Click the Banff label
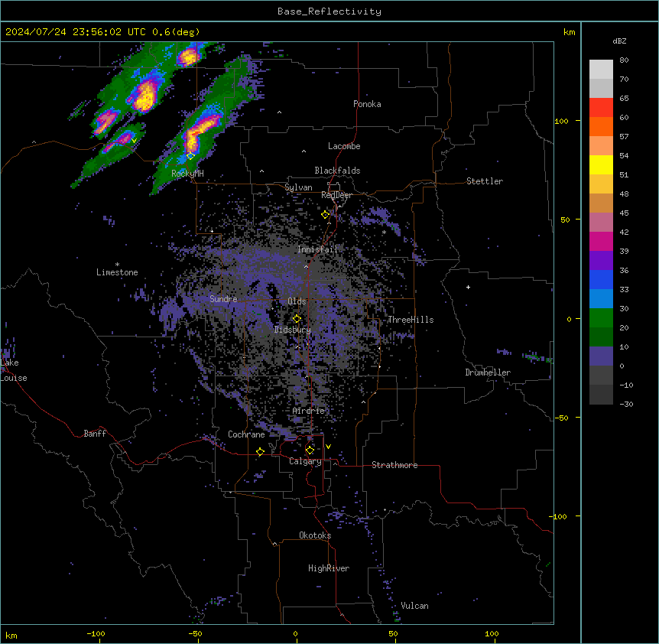 pyautogui.click(x=95, y=434)
